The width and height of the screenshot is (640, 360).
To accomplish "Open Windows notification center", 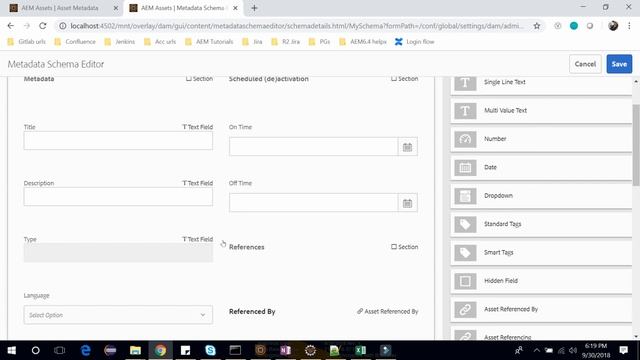I will point(623,350).
